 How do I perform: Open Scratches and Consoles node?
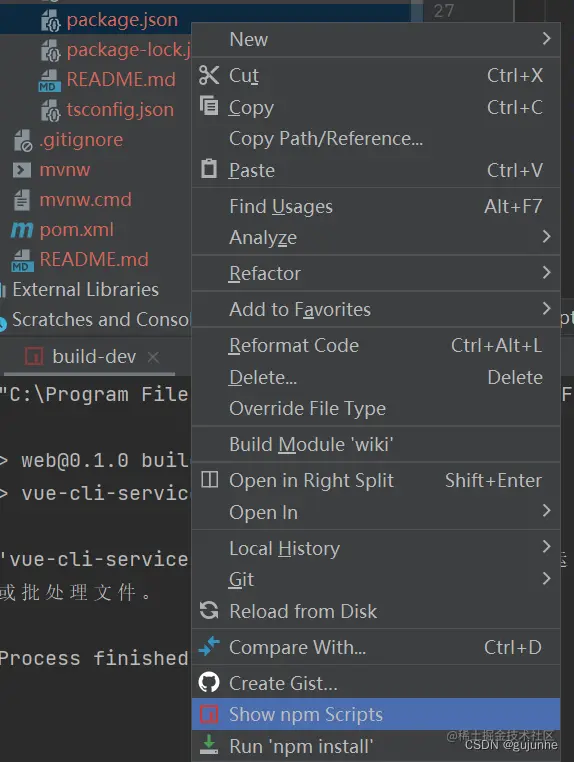click(101, 320)
